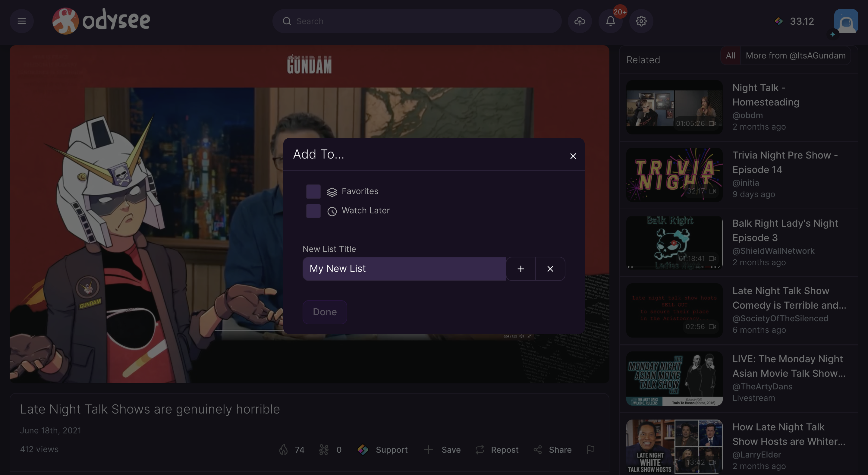868x475 pixels.
Task: Open Trivia Night Pre Show thumbnail
Action: tap(674, 175)
